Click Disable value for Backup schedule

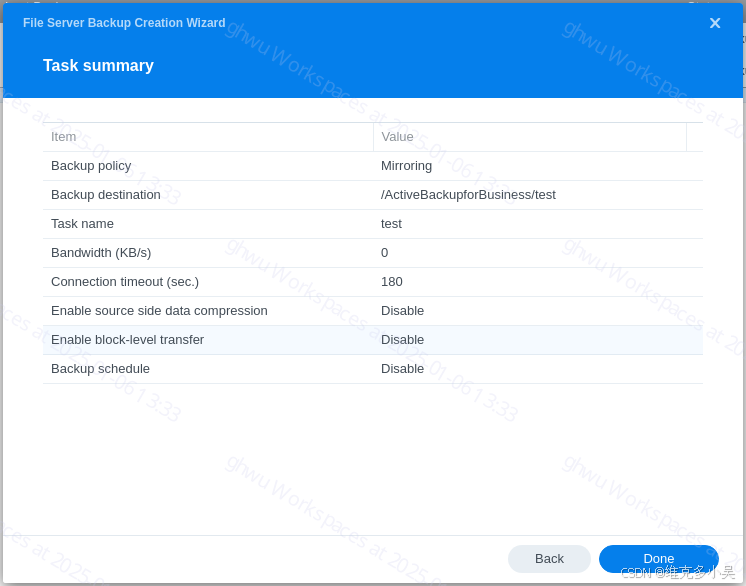coord(402,369)
